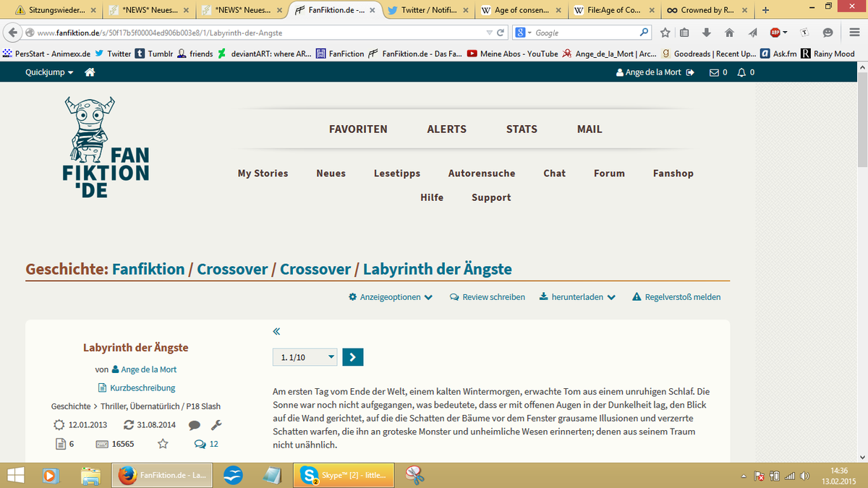868x488 pixels.
Task: Switch to the Crowned by R... tab
Action: tap(706, 10)
